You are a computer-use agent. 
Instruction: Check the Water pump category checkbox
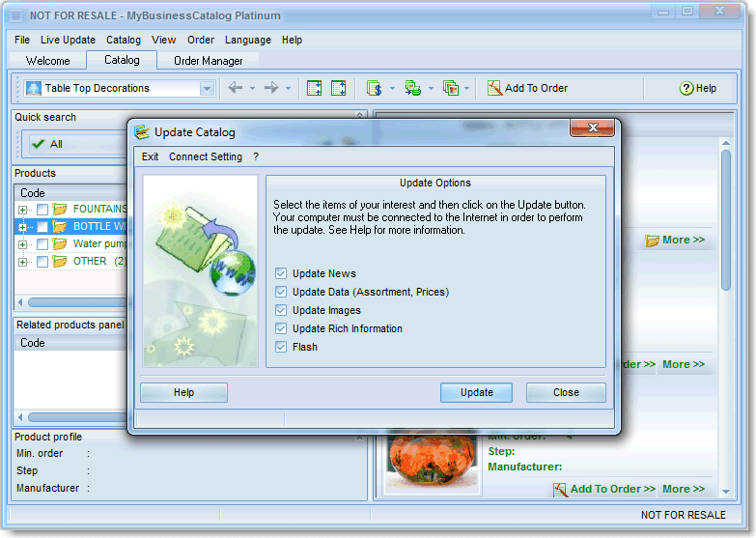coord(42,244)
